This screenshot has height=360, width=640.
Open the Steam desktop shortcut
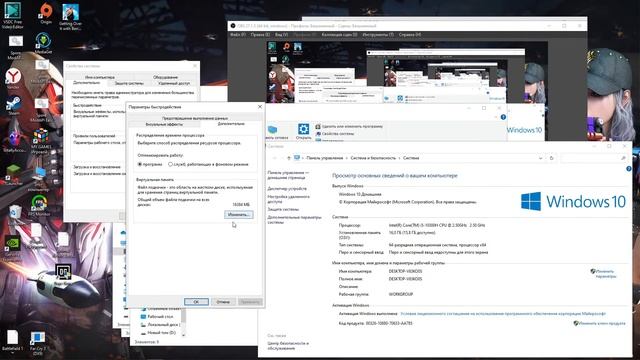(13, 105)
